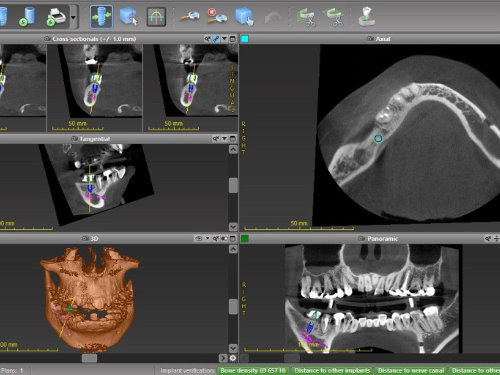Viewport: 500px width, 375px height.
Task: Click the Tangential panel tools icon
Action: click(x=216, y=139)
